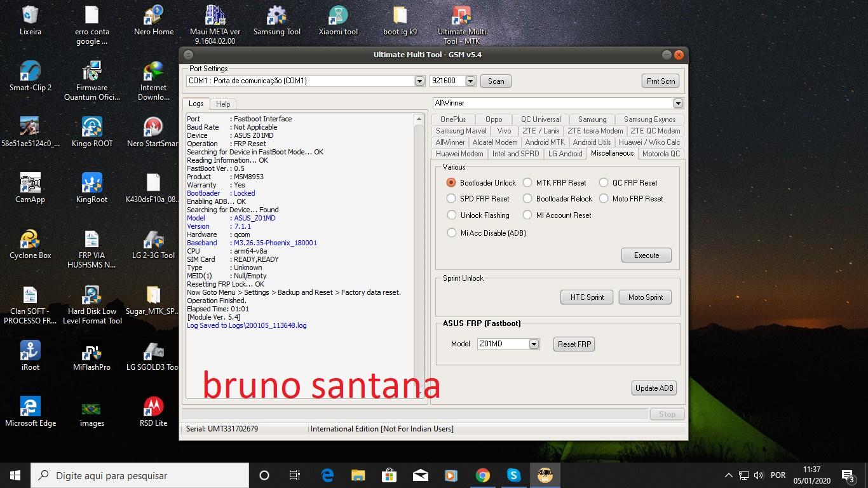The image size is (868, 488).
Task: Open the Motorola QC tab
Action: pyautogui.click(x=661, y=153)
